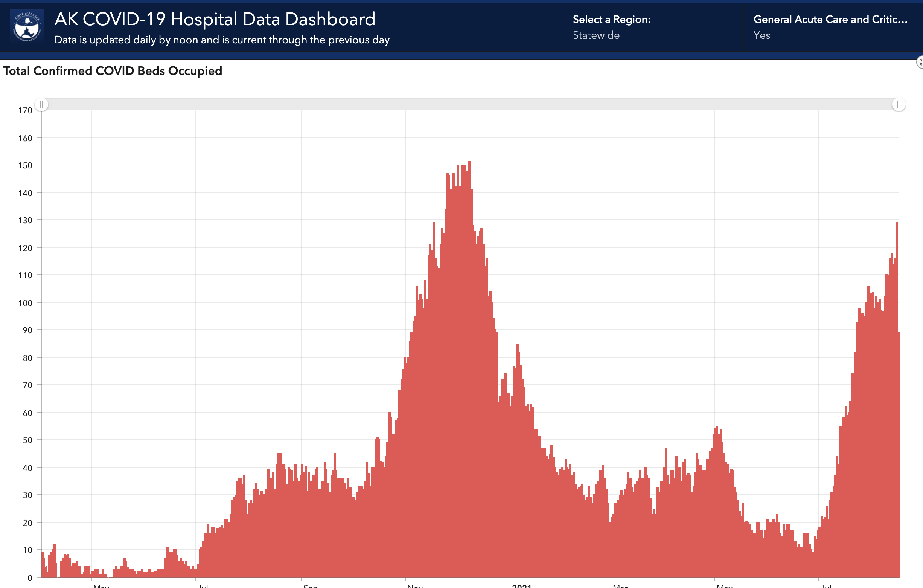Click the Yes value under General Acute Care

[x=762, y=35]
